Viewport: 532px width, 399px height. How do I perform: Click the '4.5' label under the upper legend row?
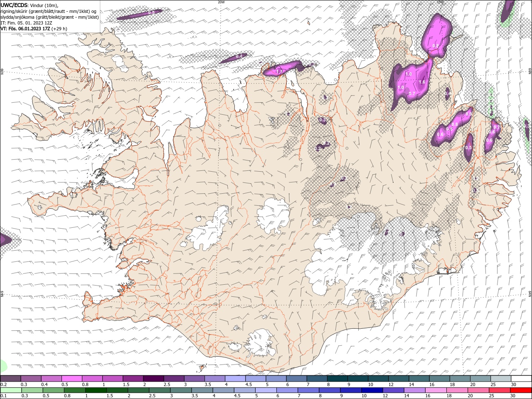coord(249,384)
